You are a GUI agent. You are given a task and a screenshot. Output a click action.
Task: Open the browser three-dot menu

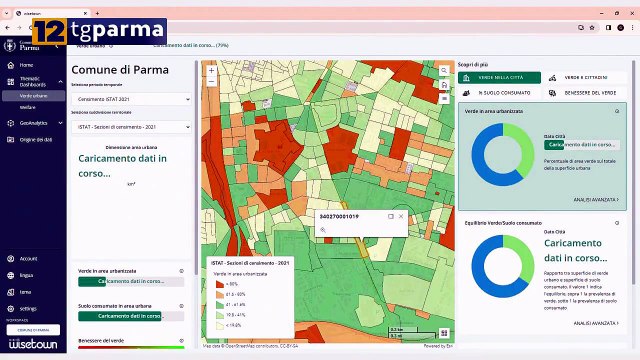click(x=632, y=28)
